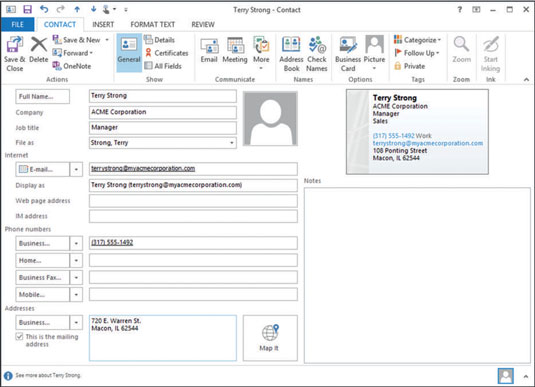Click the Full Name... button
The image size is (535, 387).
tap(42, 97)
